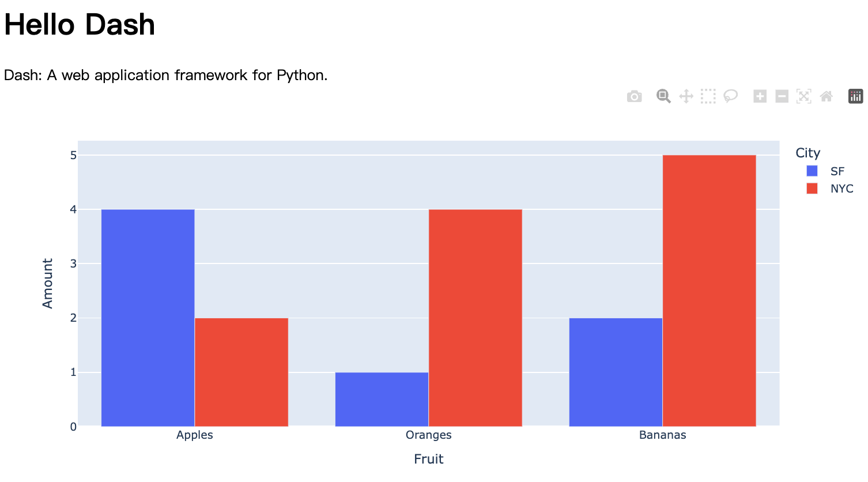
Task: Click the Zoom in plus icon
Action: [x=760, y=96]
